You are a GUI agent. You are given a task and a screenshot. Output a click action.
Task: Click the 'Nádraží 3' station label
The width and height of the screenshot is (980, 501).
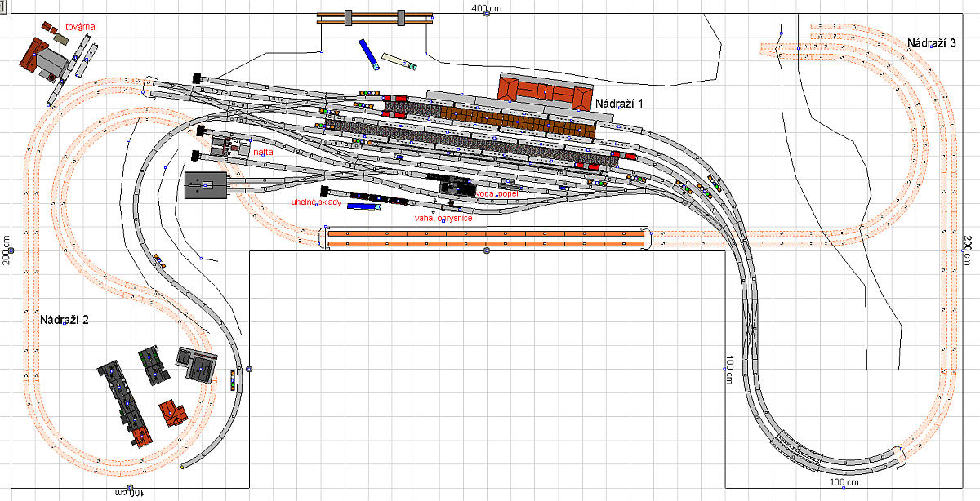pos(932,42)
